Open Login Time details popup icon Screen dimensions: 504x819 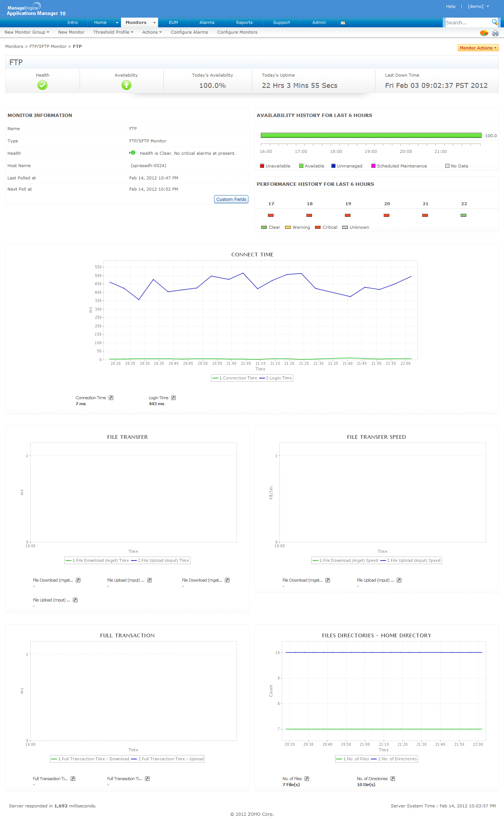point(173,398)
